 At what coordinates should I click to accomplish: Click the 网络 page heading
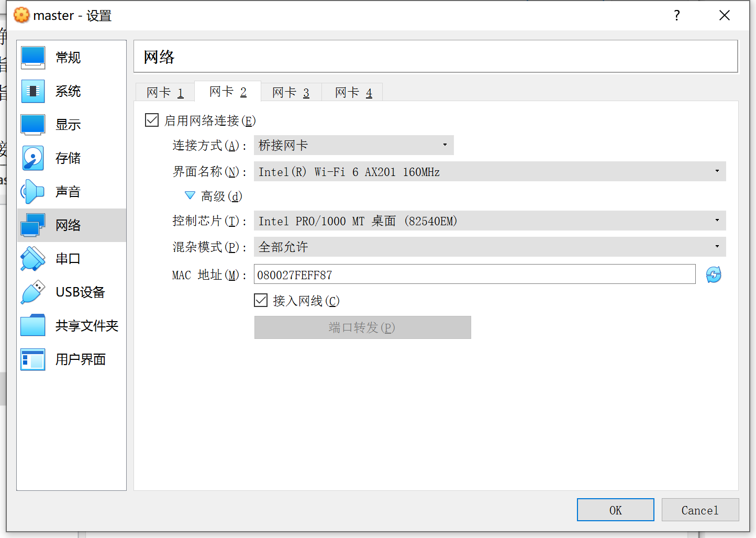tap(159, 57)
